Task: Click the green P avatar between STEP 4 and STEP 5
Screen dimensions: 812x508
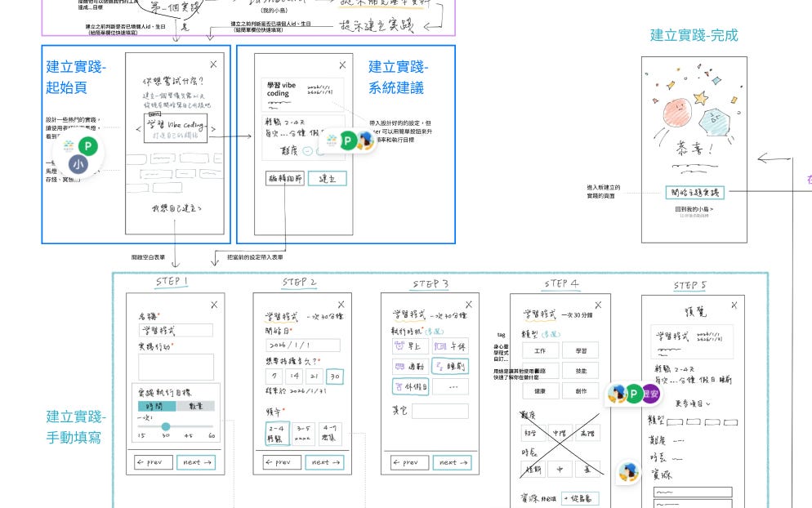Action: [x=633, y=394]
